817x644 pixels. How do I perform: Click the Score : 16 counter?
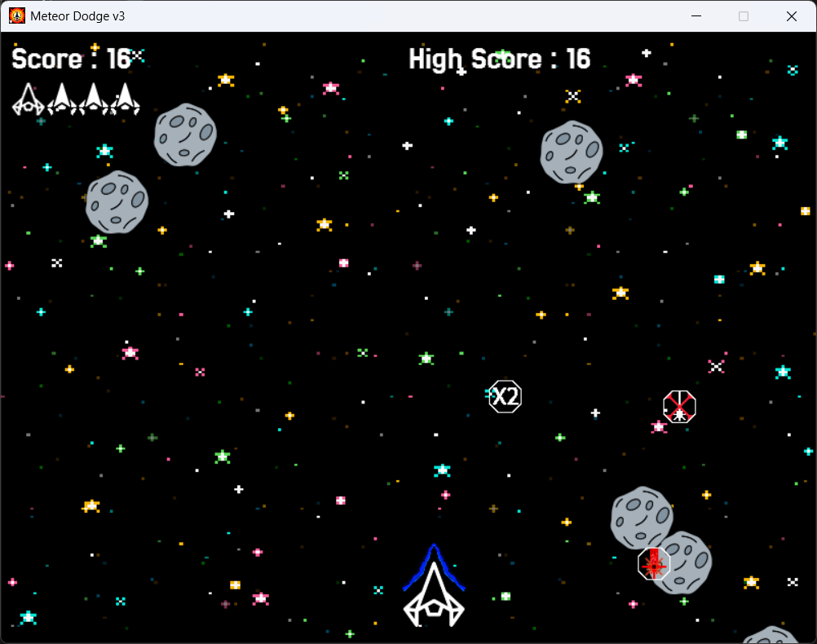point(72,59)
